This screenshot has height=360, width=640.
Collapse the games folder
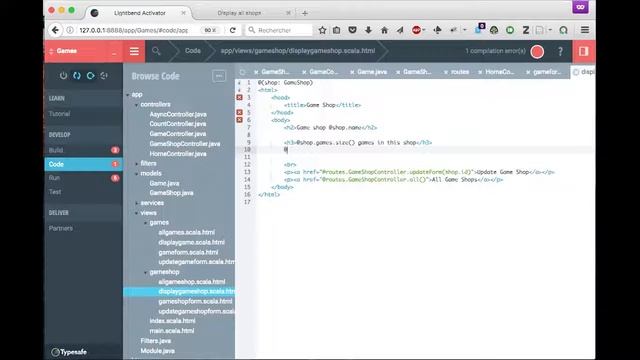pyautogui.click(x=146, y=223)
